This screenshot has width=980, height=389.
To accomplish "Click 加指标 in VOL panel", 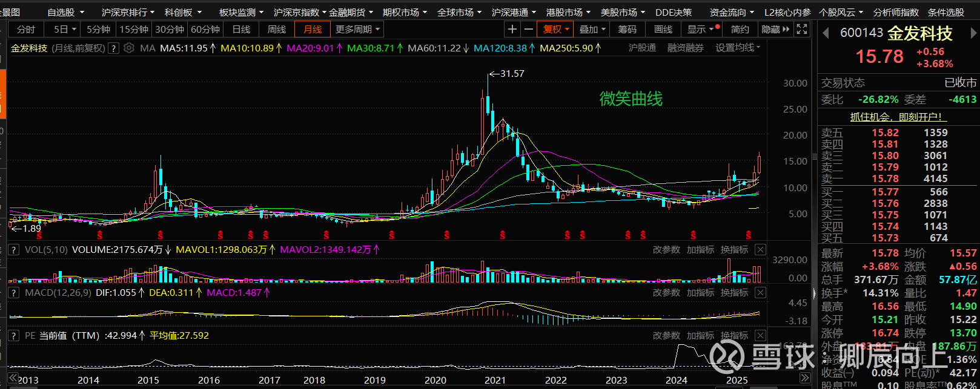I will (x=700, y=250).
